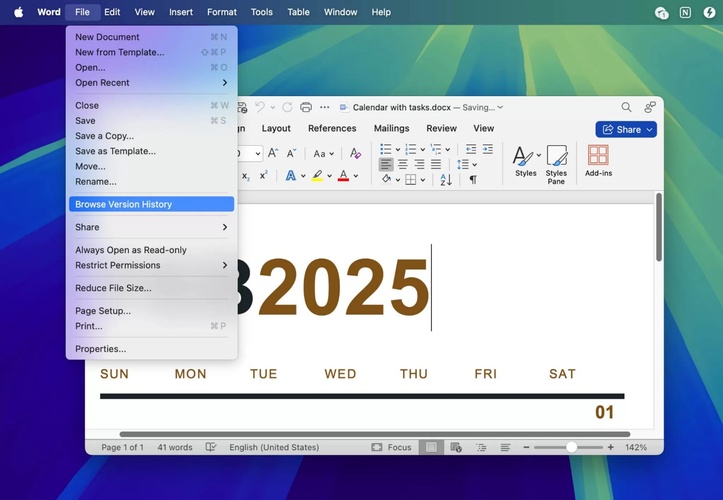Screen dimensions: 723x500
Task: Sort text with the A-Z icon
Action: 446,179
